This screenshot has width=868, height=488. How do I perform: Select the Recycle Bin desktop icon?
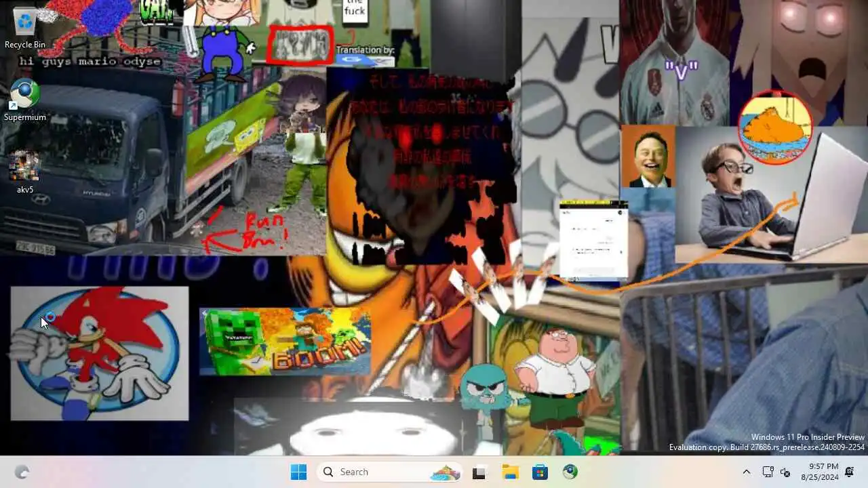25,28
